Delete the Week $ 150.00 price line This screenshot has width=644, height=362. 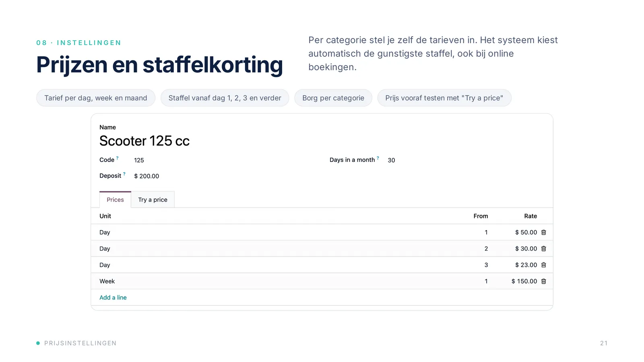543,281
